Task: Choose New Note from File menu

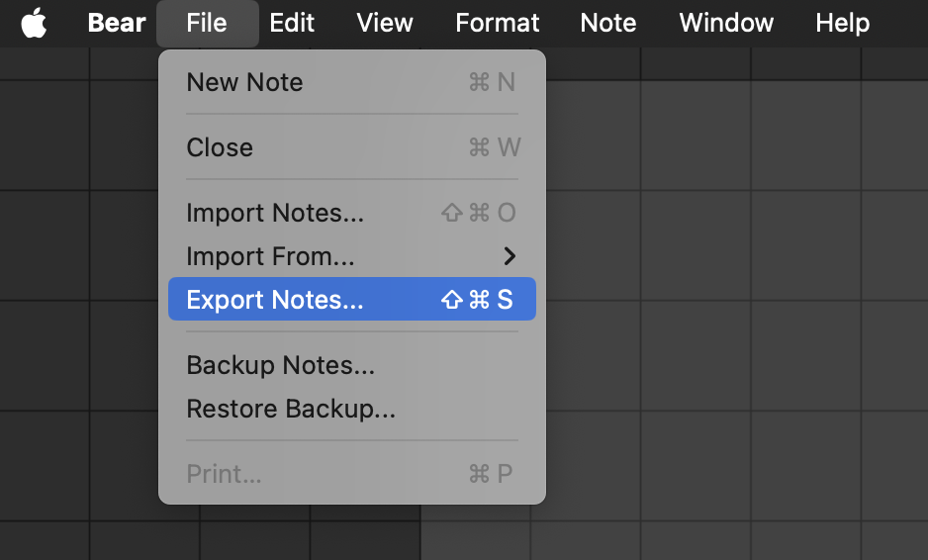Action: (x=244, y=82)
